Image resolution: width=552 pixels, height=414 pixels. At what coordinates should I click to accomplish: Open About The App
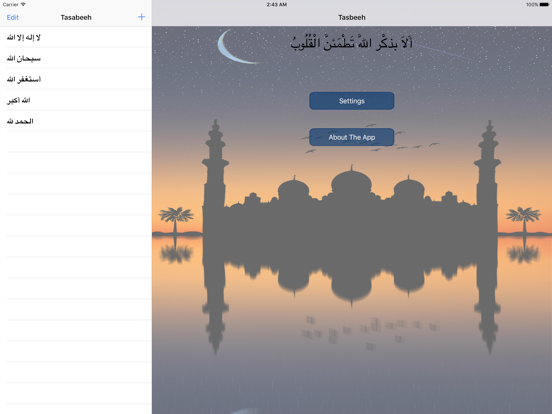click(x=352, y=137)
